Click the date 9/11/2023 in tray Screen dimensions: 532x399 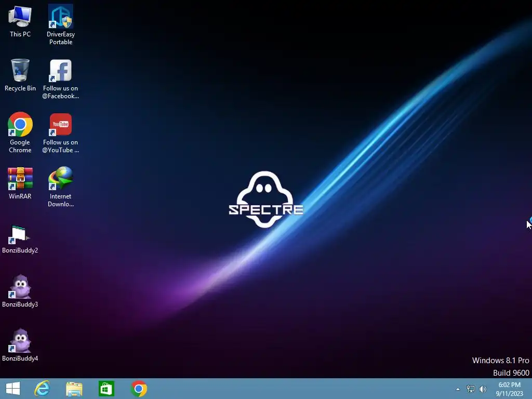click(509, 394)
